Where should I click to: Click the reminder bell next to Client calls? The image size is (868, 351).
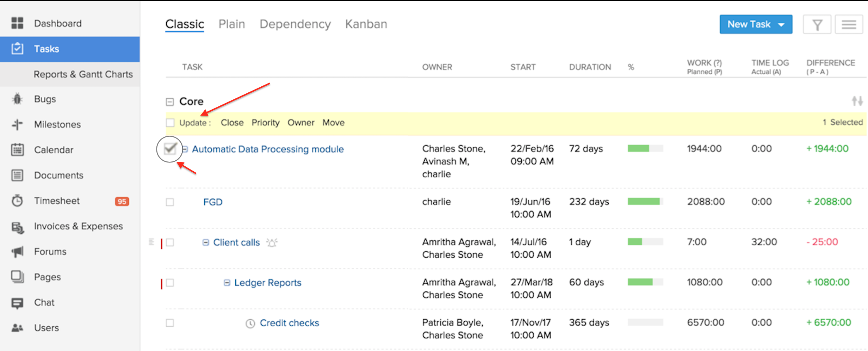tap(272, 242)
